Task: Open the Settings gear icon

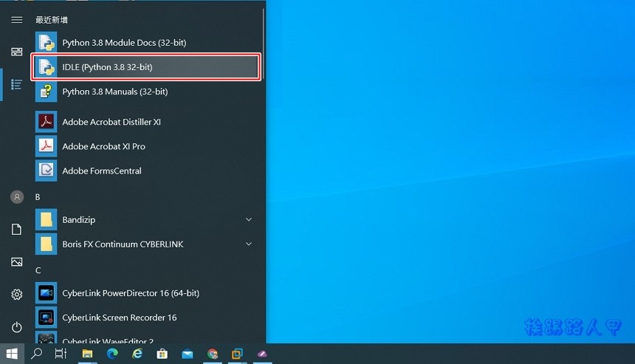Action: [16, 295]
